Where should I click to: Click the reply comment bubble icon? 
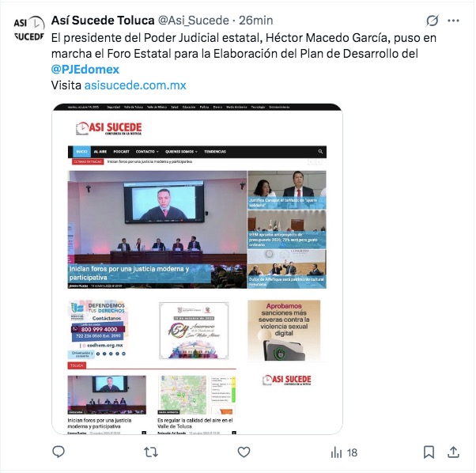59,452
